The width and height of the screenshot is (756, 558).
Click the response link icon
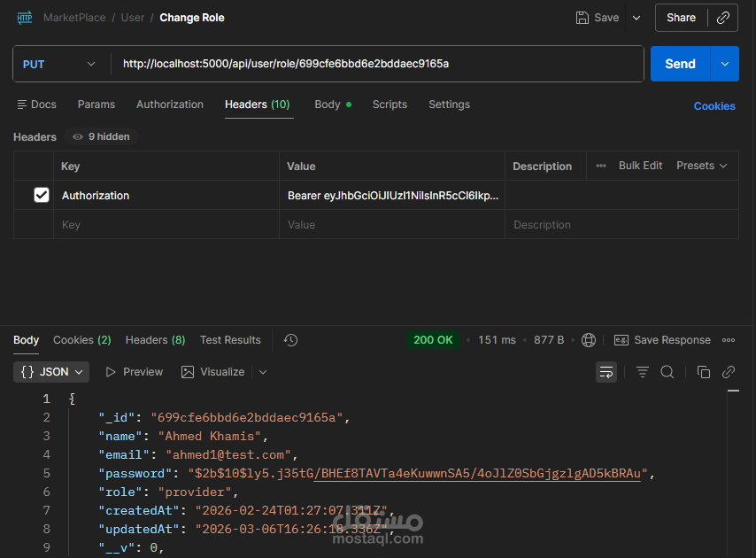(x=729, y=372)
